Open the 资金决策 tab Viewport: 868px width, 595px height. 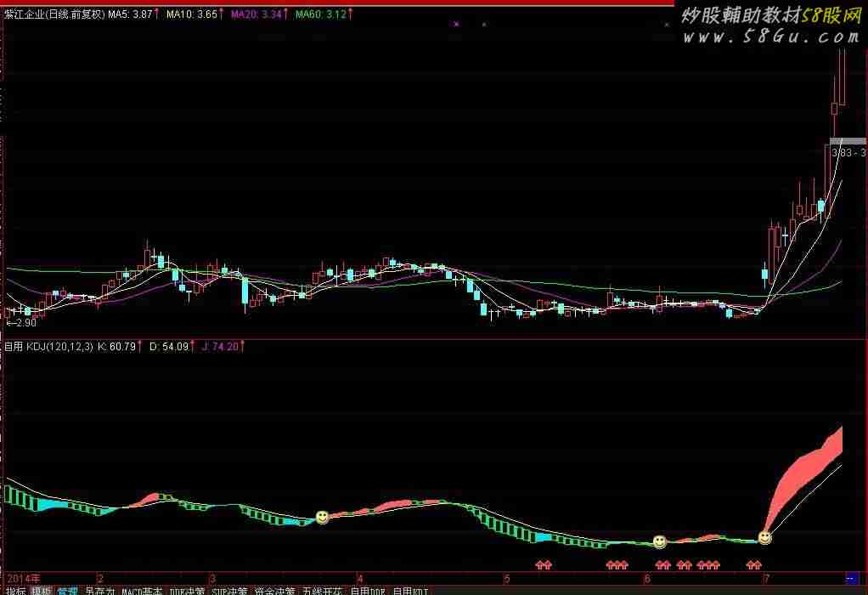pyautogui.click(x=274, y=591)
